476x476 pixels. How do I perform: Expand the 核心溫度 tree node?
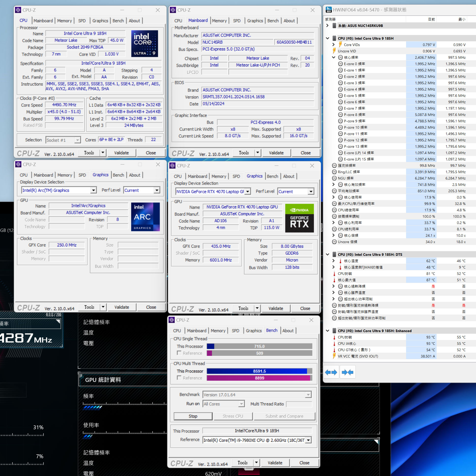(334, 261)
